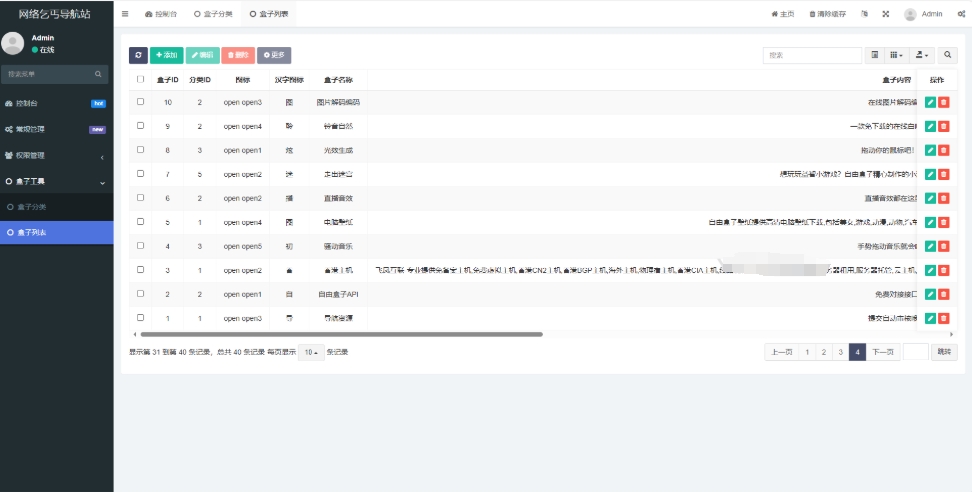Toggle the table card view icon
Image resolution: width=972 pixels, height=492 pixels.
(x=875, y=55)
